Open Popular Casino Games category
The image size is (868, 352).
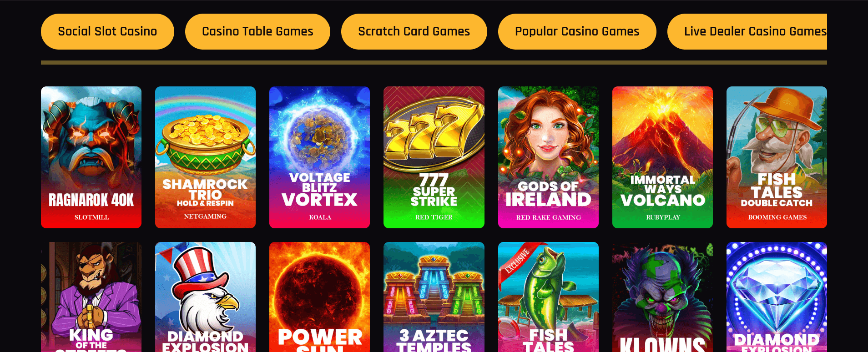(577, 31)
